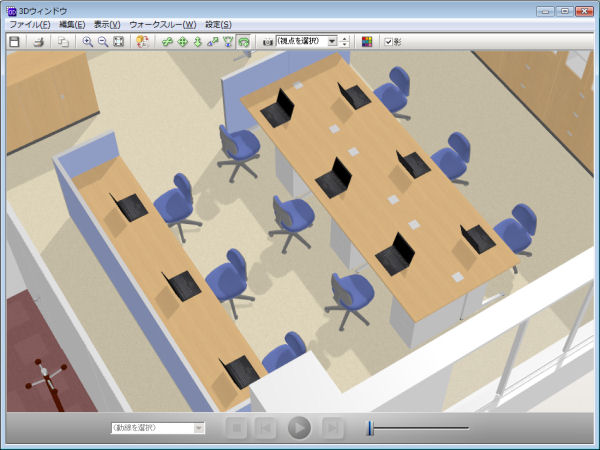This screenshot has width=600, height=450.
Task: Click the camera viewpoint icon
Action: click(268, 42)
